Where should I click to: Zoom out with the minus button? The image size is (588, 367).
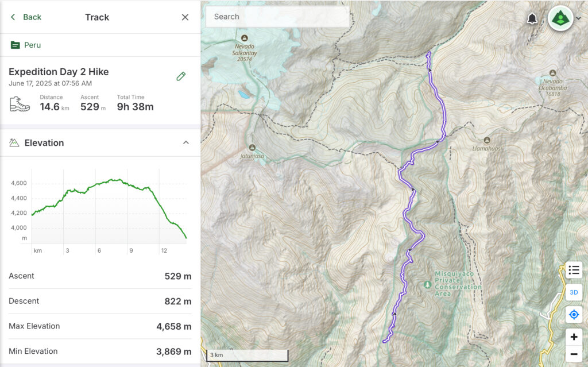(x=574, y=354)
